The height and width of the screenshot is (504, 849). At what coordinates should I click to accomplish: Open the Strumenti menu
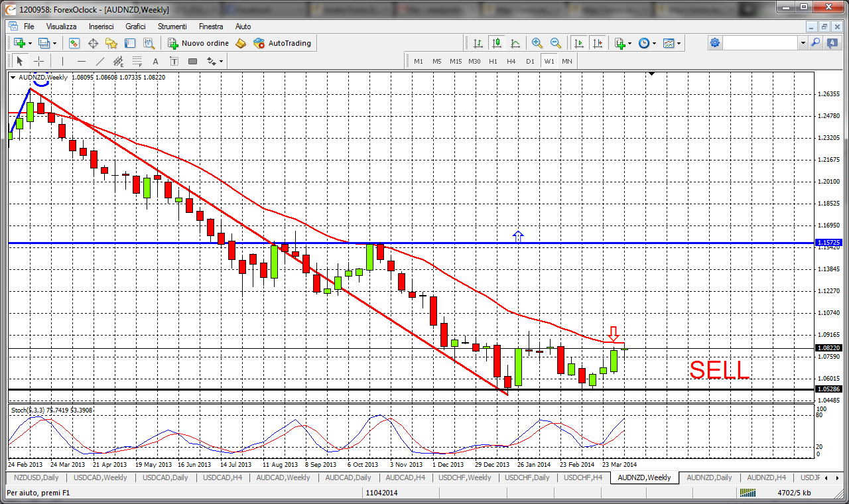172,26
